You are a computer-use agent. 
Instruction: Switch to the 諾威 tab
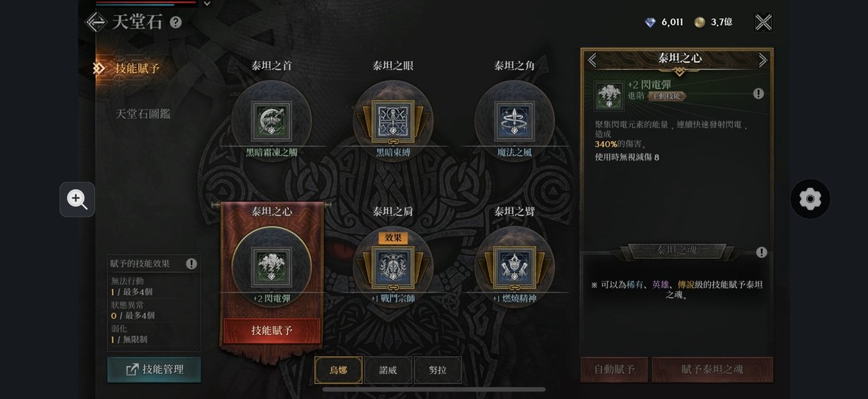point(388,370)
